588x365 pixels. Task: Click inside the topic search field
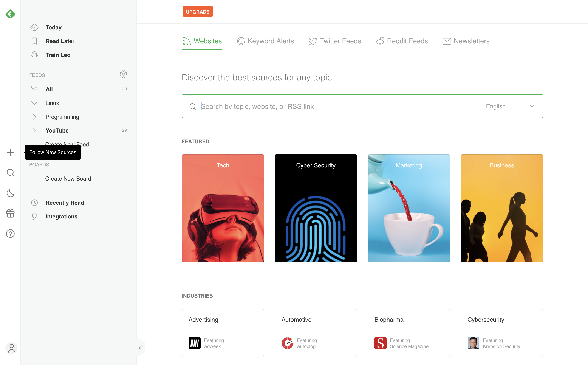point(313,106)
